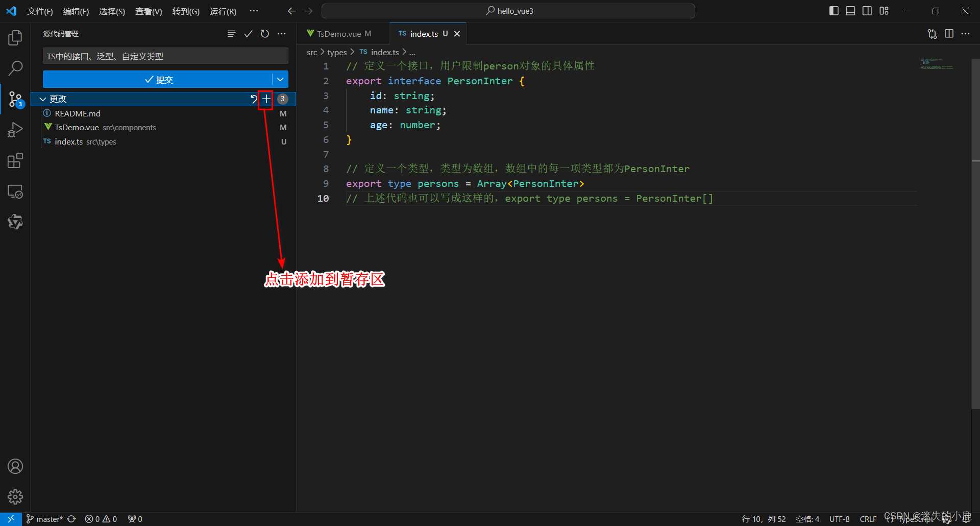The height and width of the screenshot is (526, 980).
Task: Expand breadcrumb ellipsis after index.ts
Action: [412, 52]
